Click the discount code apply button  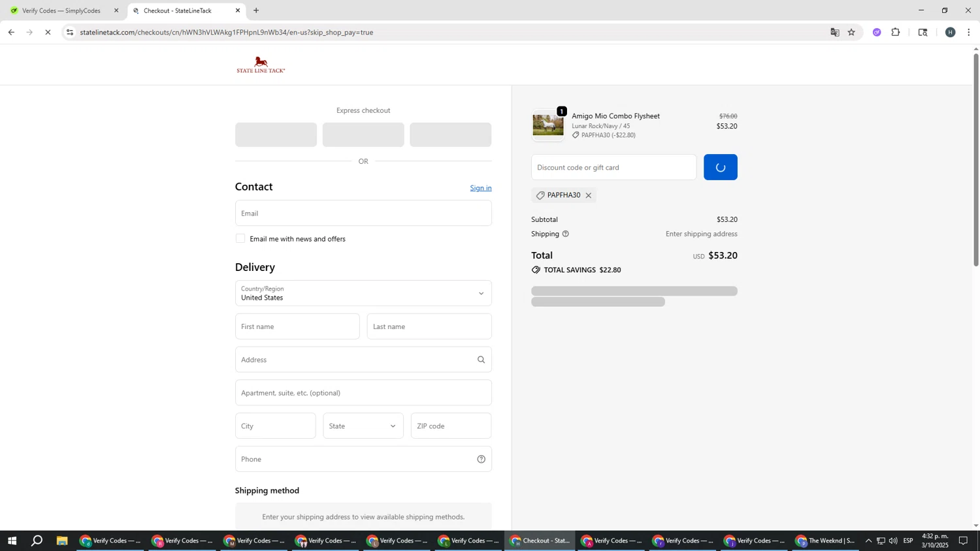click(x=720, y=167)
